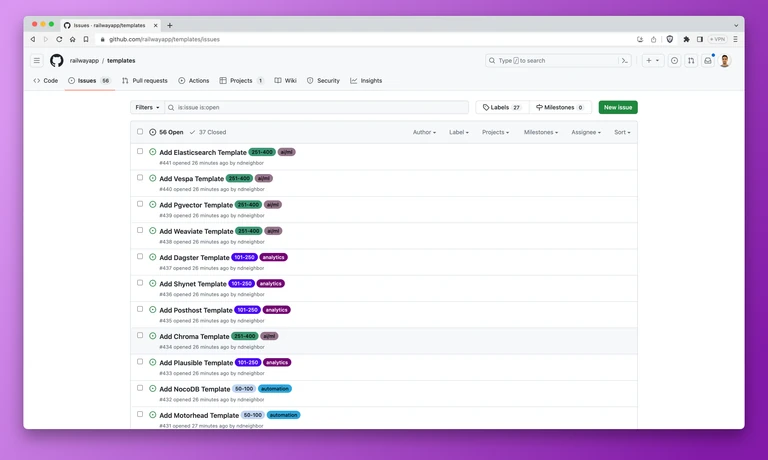
Task: Check the Add Elasticsearch Template checkbox
Action: (x=140, y=151)
